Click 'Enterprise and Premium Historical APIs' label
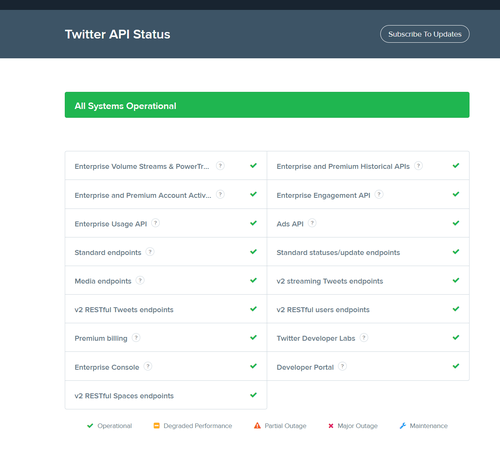This screenshot has width=500, height=449. 343,166
